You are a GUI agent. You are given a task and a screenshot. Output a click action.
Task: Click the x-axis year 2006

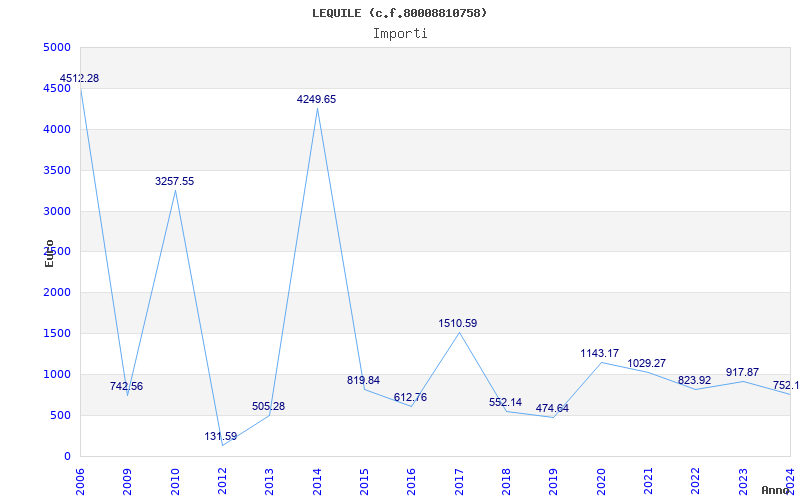coord(80,482)
